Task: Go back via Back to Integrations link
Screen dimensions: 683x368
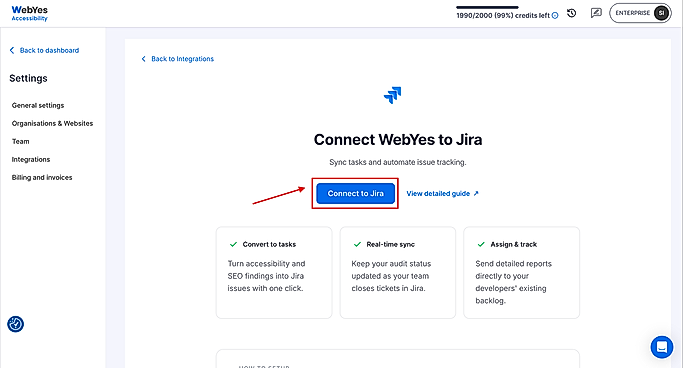Action: (x=182, y=59)
